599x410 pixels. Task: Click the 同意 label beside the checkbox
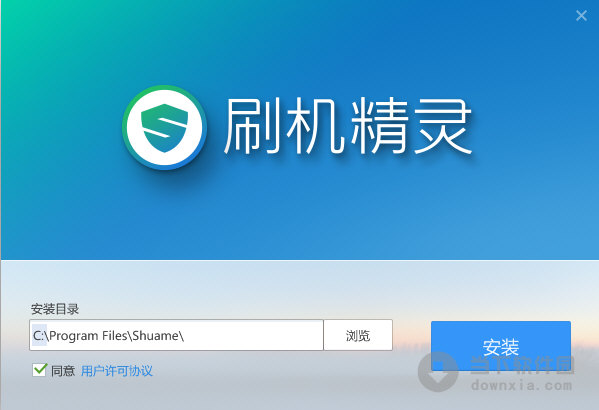(63, 371)
